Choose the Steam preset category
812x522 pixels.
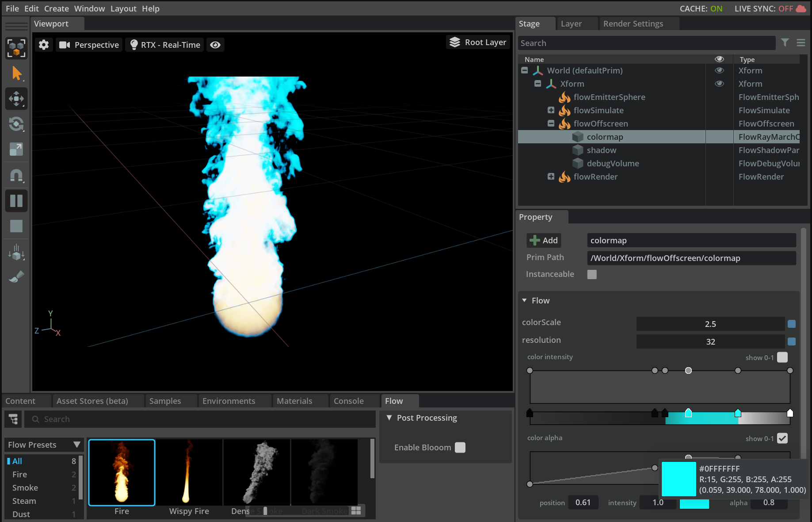click(x=24, y=501)
